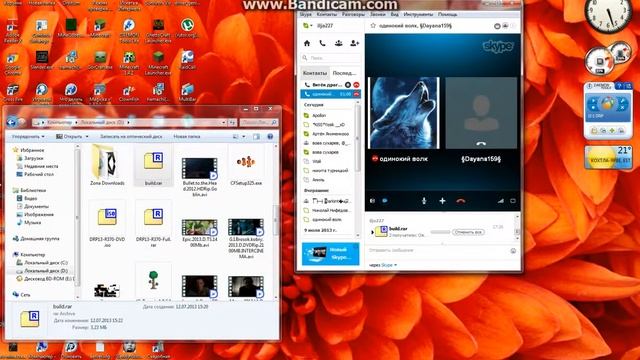The height and width of the screenshot is (360, 640).
Task: Select Bullet.to.the.Head avi video thumbnail
Action: click(200, 169)
